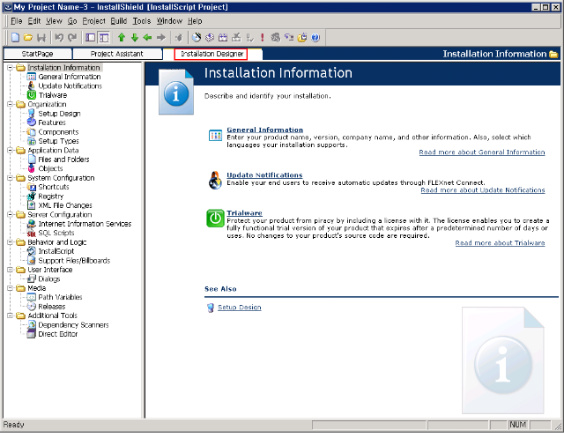
Task: Select Path Variables in the tree
Action: (60, 297)
